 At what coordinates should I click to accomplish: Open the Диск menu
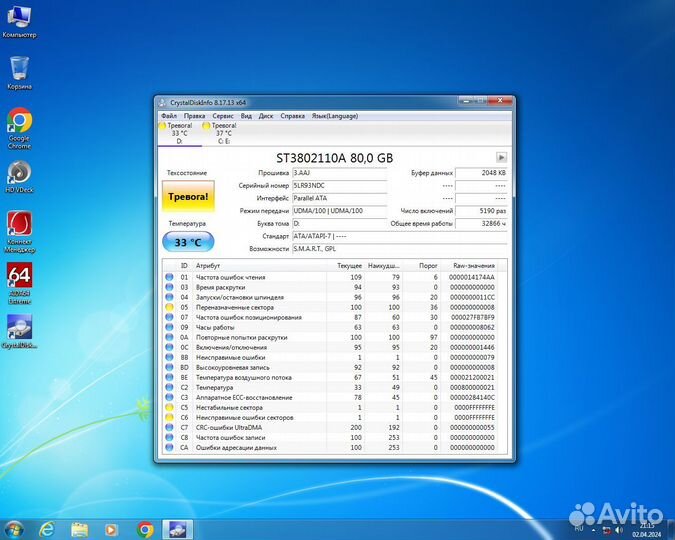tap(266, 116)
